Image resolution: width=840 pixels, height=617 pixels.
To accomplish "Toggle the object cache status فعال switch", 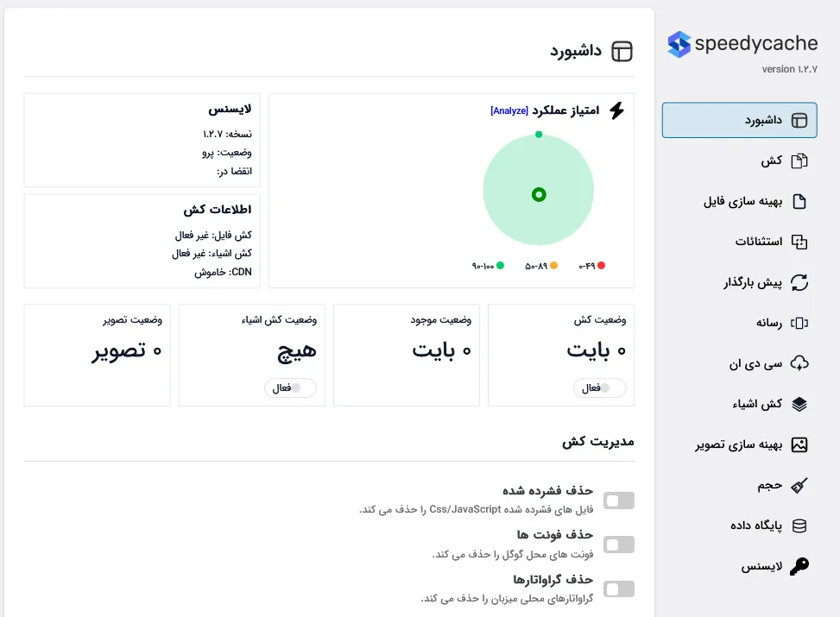I will pyautogui.click(x=290, y=387).
